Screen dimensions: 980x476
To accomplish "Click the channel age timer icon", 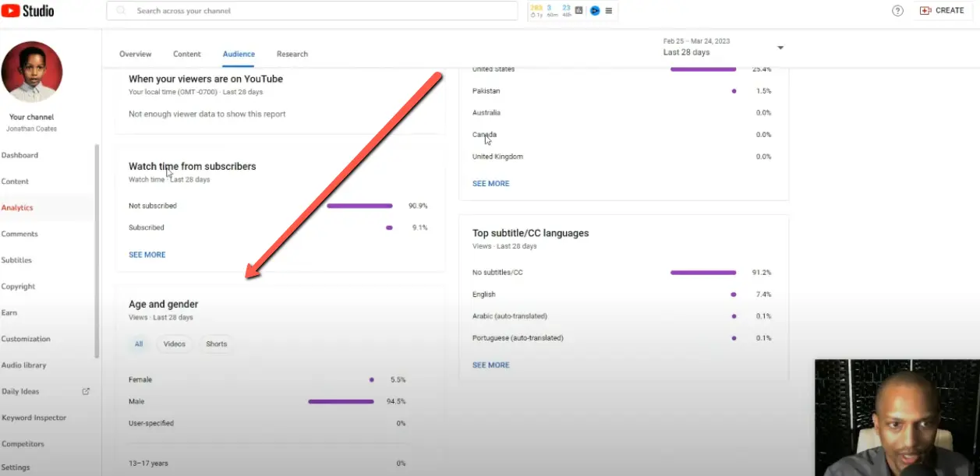I will pos(533,13).
